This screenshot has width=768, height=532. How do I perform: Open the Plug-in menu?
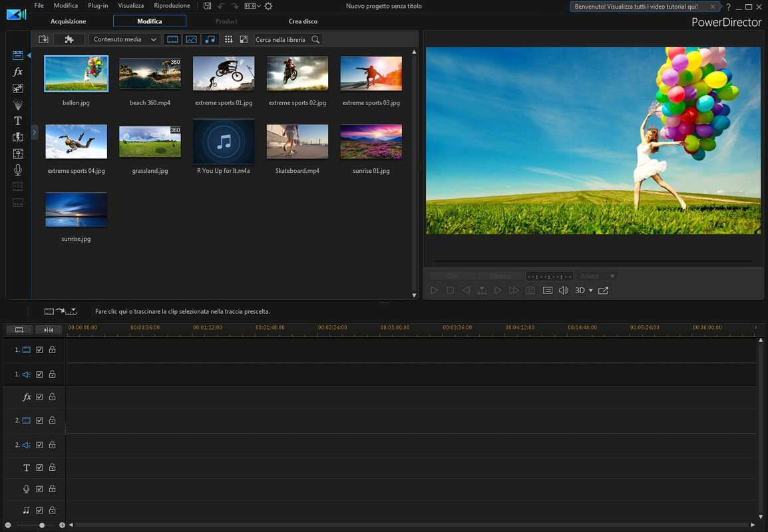pos(98,6)
